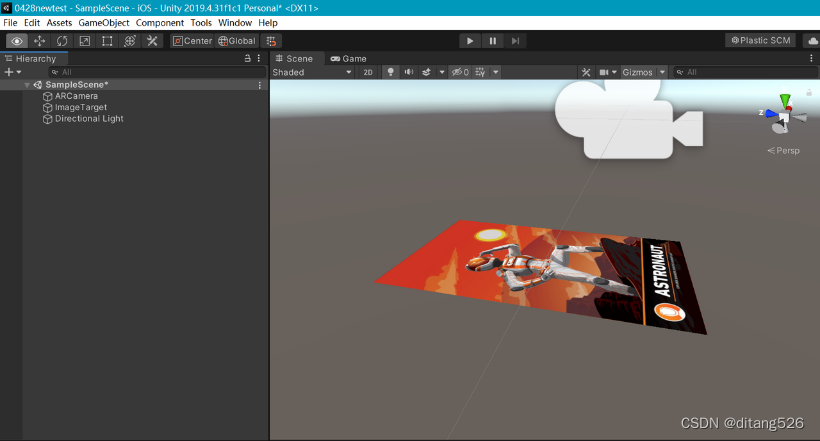Select ImageTarget in Hierarchy
The image size is (820, 441).
[x=81, y=107]
